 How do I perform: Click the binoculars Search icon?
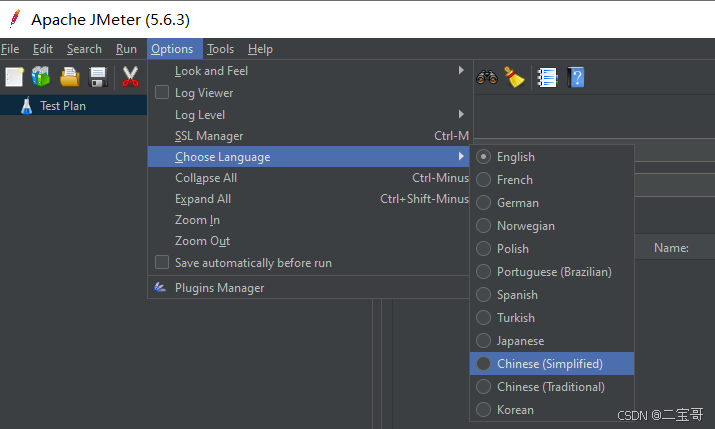487,77
